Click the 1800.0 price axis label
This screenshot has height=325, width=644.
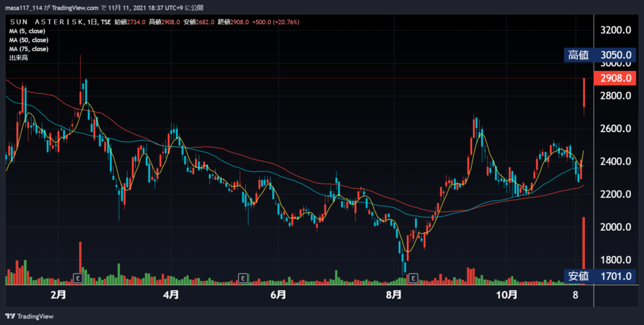(x=616, y=260)
